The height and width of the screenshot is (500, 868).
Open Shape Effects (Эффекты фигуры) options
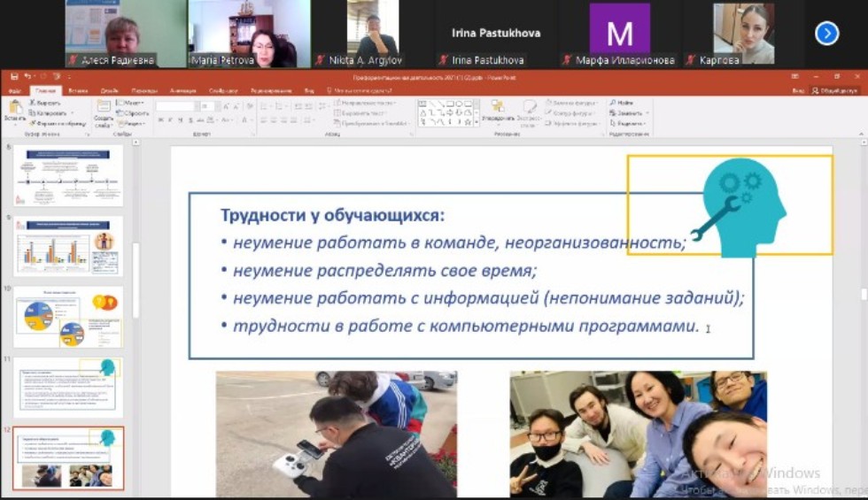572,123
